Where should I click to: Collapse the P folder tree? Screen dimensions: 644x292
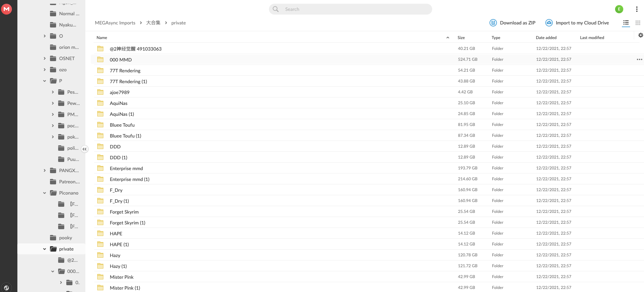[x=45, y=81]
